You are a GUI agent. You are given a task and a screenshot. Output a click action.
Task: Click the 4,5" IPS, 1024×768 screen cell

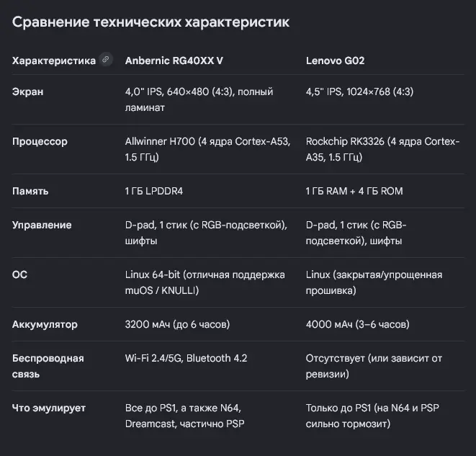point(359,91)
